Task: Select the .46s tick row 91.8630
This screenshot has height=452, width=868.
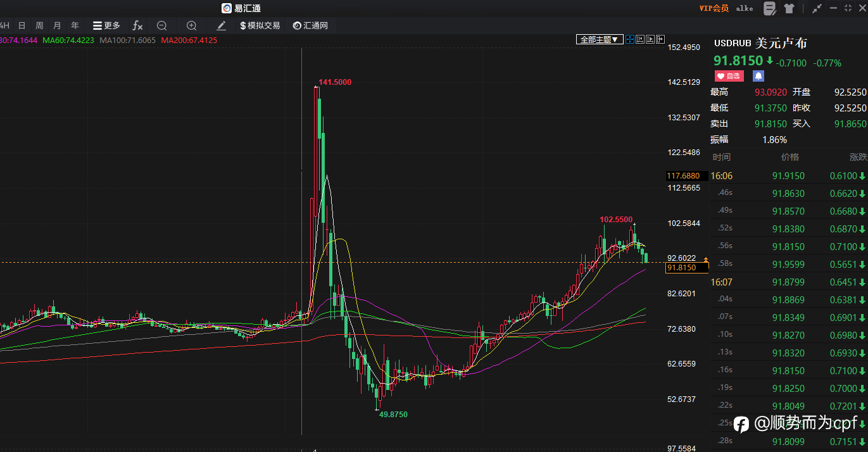Action: point(789,194)
